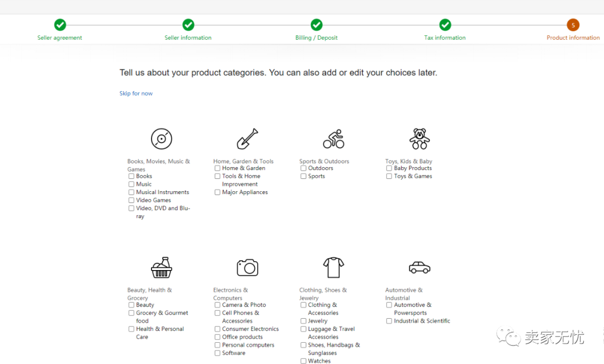Click the Automotive & Industrial heading

pyautogui.click(x=404, y=294)
